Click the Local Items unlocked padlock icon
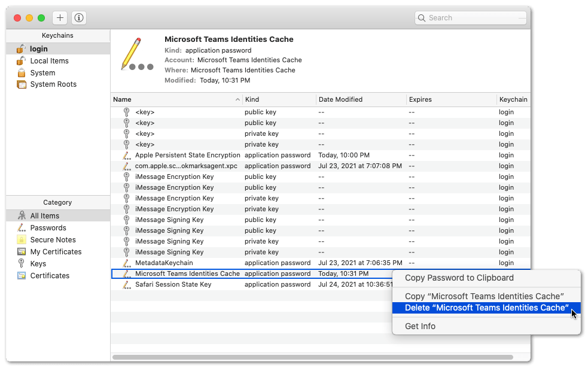 tap(21, 61)
